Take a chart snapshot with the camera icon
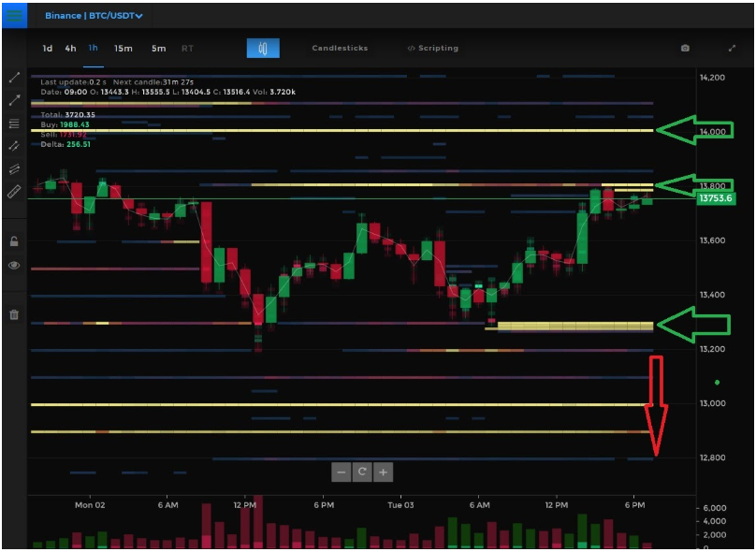The image size is (756, 552). (x=685, y=49)
